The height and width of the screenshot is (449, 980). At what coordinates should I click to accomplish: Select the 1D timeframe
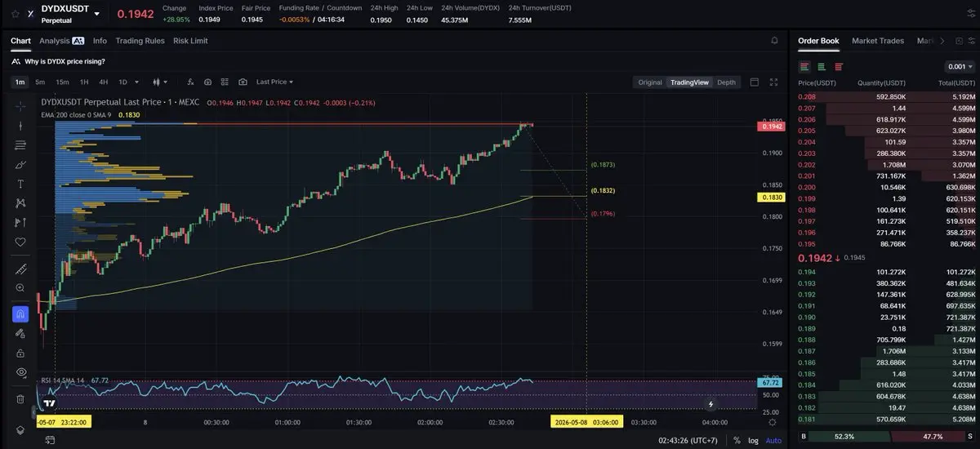(123, 82)
